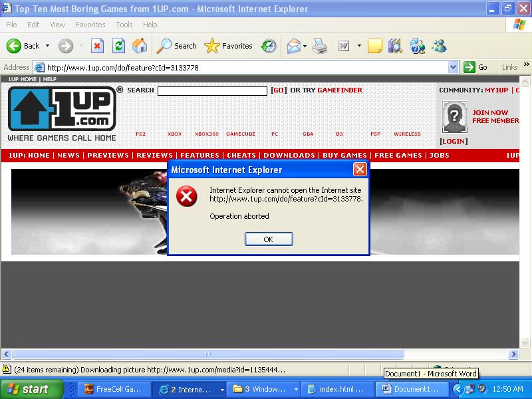Expand the Windows Explorer taskbar group
This screenshot has height=399, width=532.
coord(264,389)
